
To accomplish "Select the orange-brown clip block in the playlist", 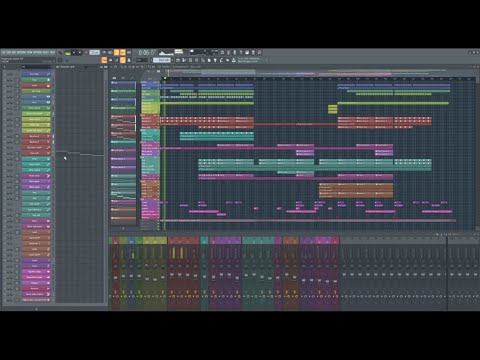I will (x=356, y=190).
